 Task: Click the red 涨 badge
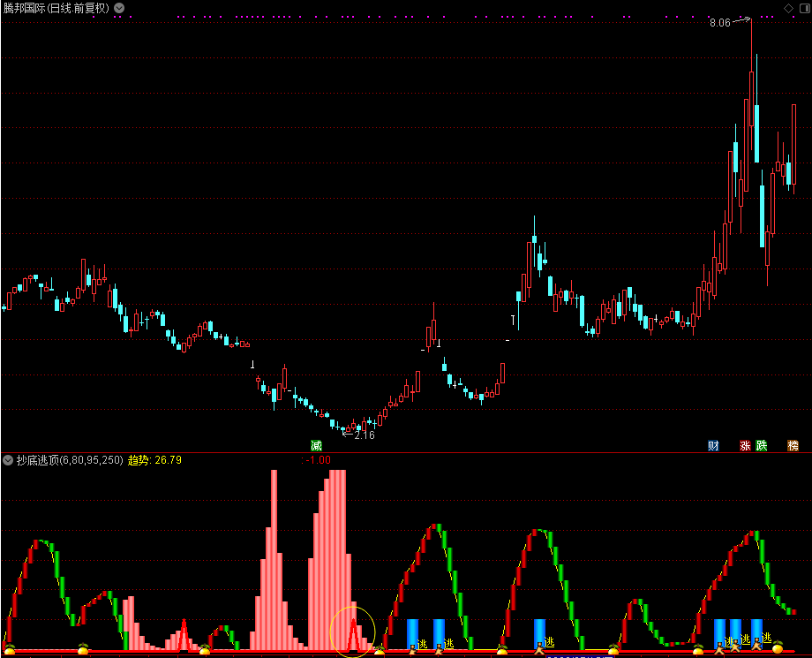(x=745, y=445)
